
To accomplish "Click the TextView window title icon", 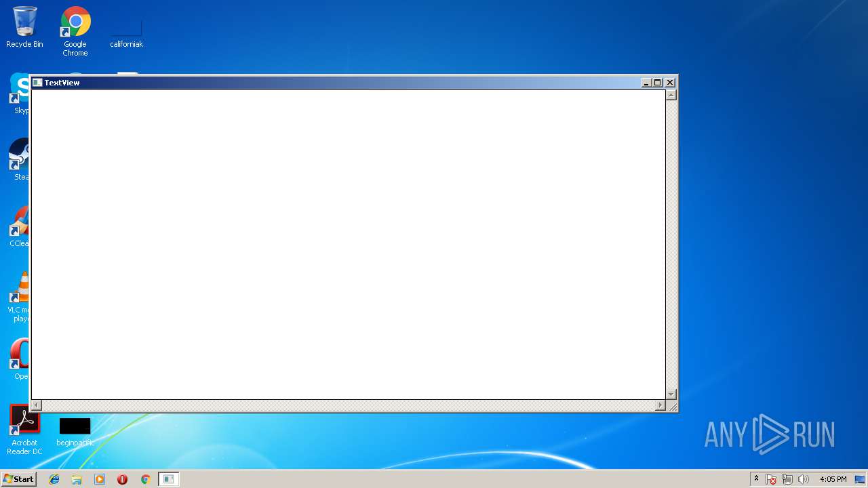I will point(37,83).
